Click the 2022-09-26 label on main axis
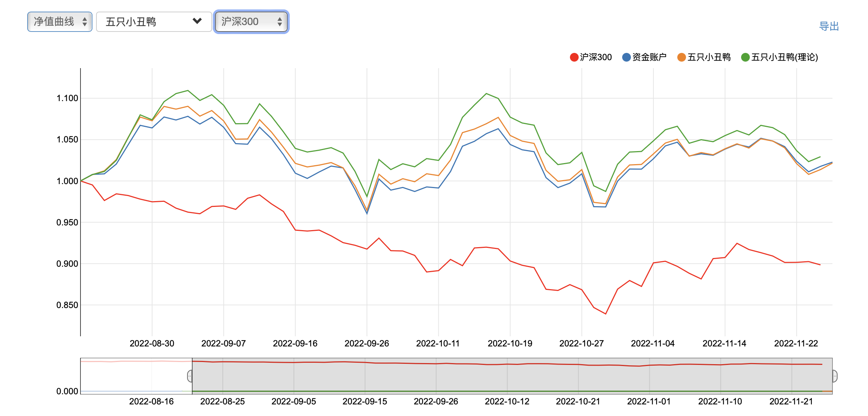 click(x=367, y=344)
